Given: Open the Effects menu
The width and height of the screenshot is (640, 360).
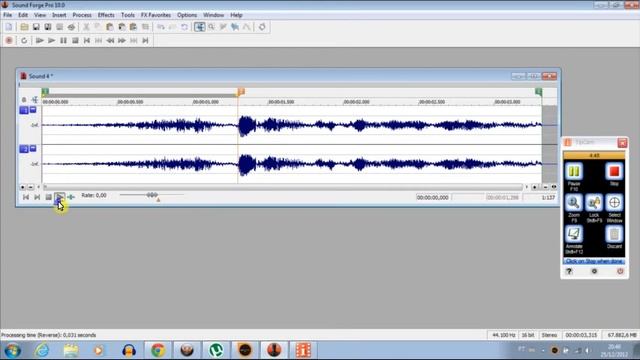Looking at the screenshot, I should pos(106,15).
